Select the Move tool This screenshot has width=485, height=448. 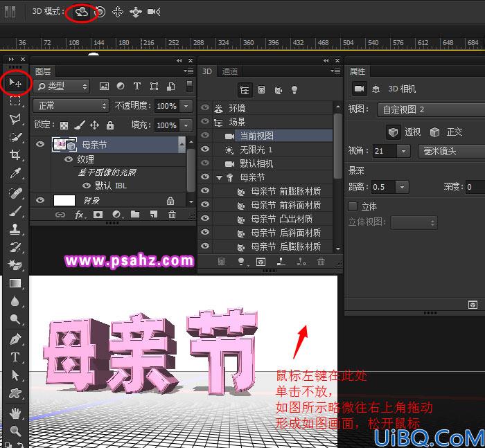click(x=15, y=83)
